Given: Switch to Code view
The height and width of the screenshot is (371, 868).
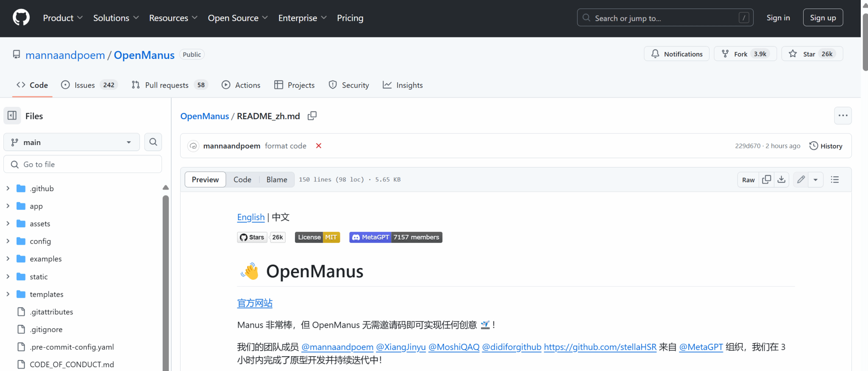Looking at the screenshot, I should pyautogui.click(x=242, y=180).
